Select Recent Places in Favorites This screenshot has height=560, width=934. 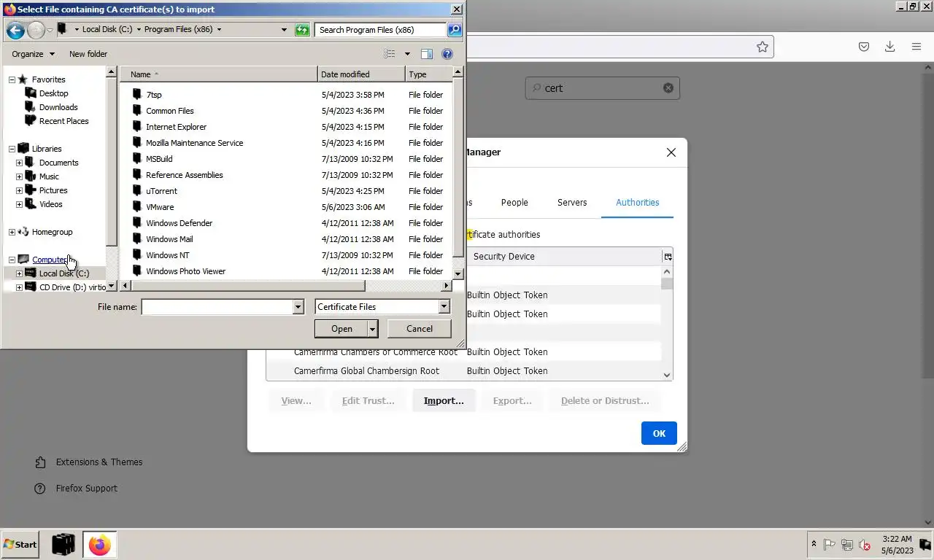(64, 121)
